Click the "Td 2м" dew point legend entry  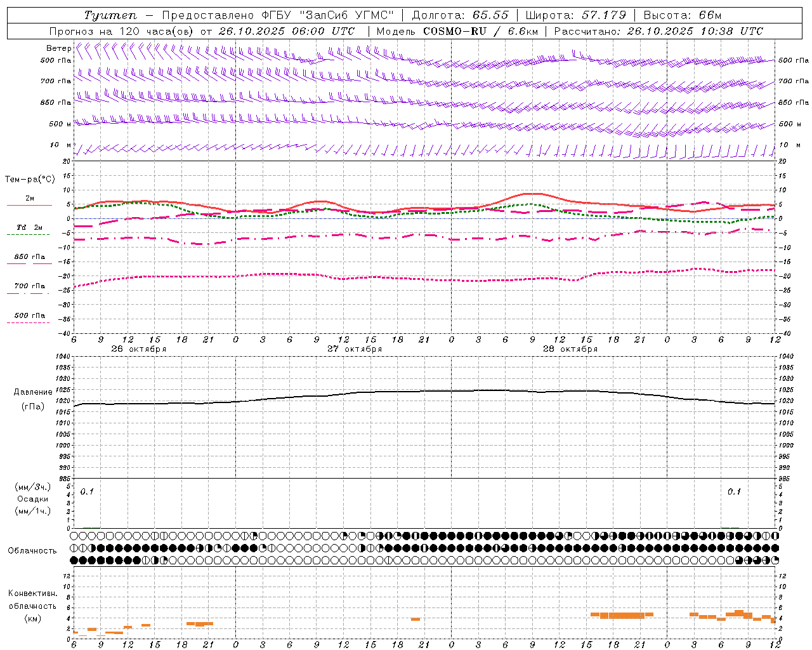pyautogui.click(x=29, y=227)
